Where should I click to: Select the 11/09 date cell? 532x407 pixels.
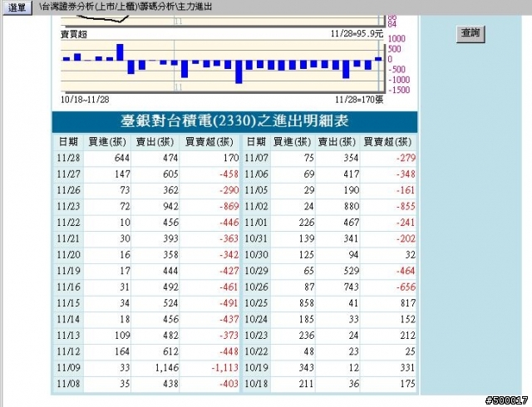(68, 368)
